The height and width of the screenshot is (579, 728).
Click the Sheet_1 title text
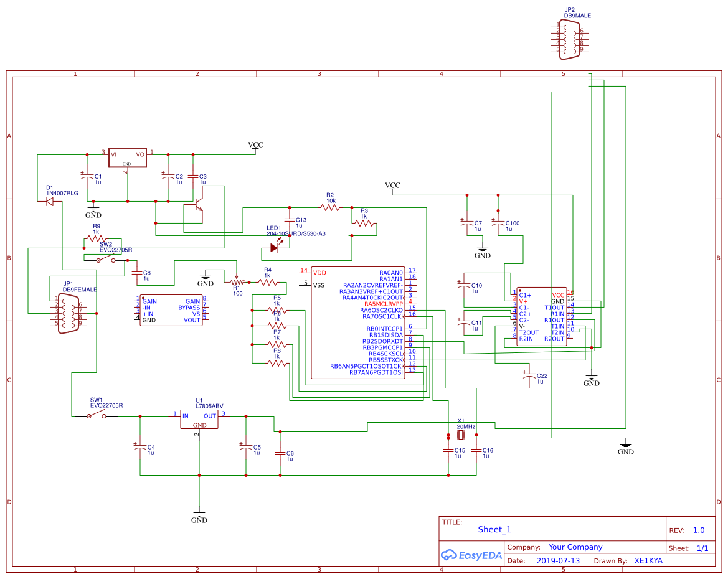pos(494,529)
